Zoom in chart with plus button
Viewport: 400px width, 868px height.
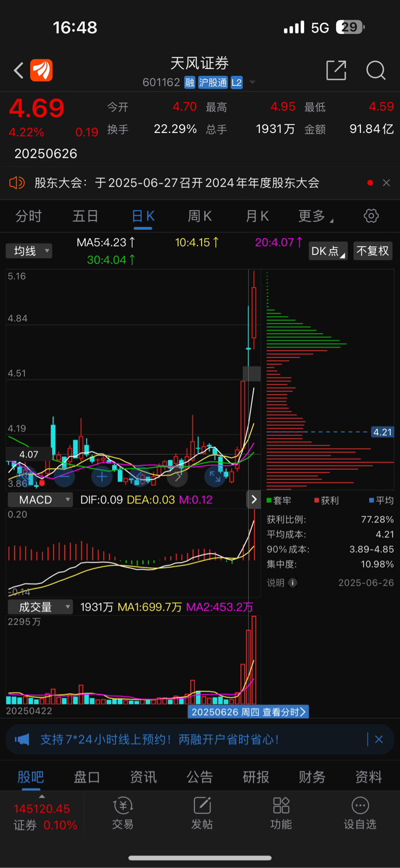pos(102,476)
